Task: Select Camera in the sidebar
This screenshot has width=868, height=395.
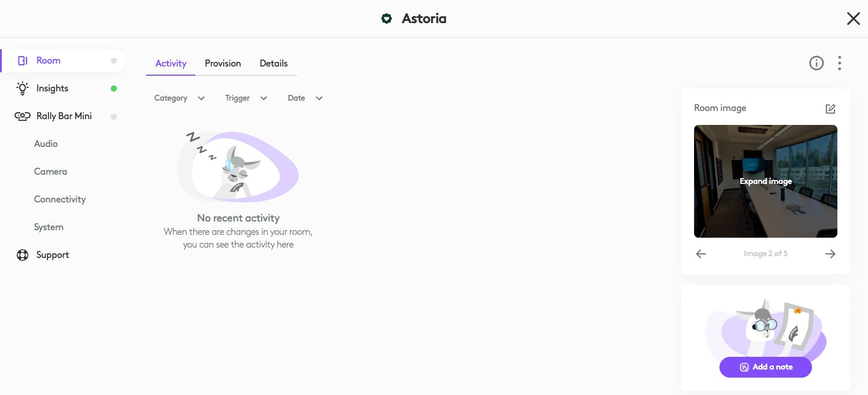Action: (x=50, y=172)
